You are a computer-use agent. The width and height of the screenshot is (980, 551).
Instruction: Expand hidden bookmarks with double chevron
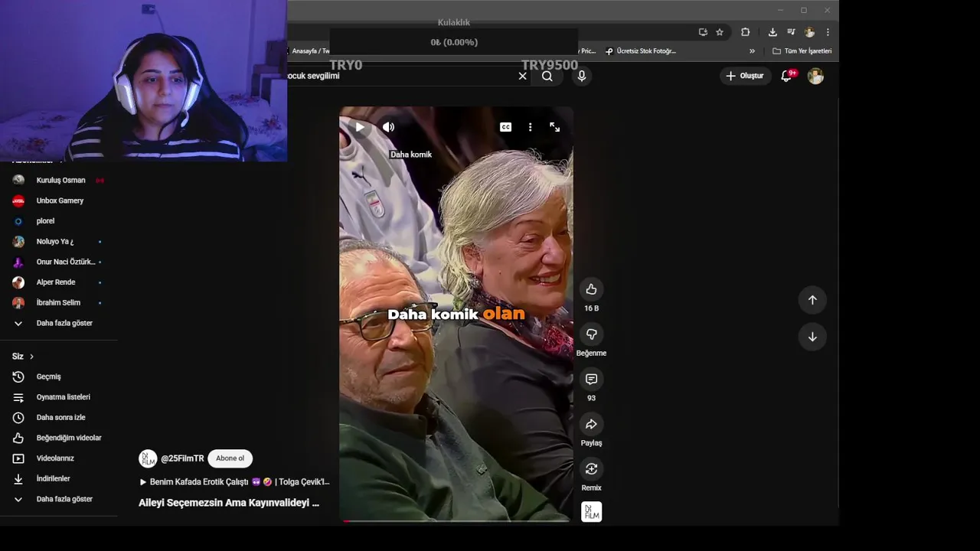pos(752,51)
